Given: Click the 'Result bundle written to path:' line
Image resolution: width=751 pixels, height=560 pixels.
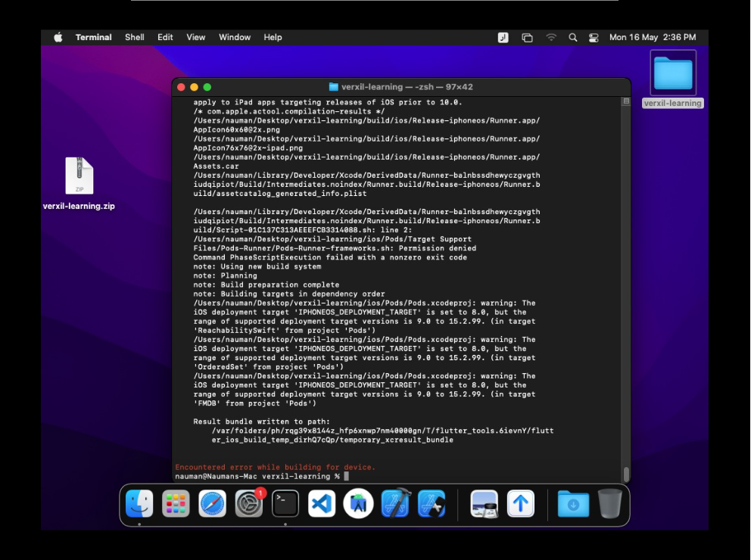Looking at the screenshot, I should [x=261, y=422].
